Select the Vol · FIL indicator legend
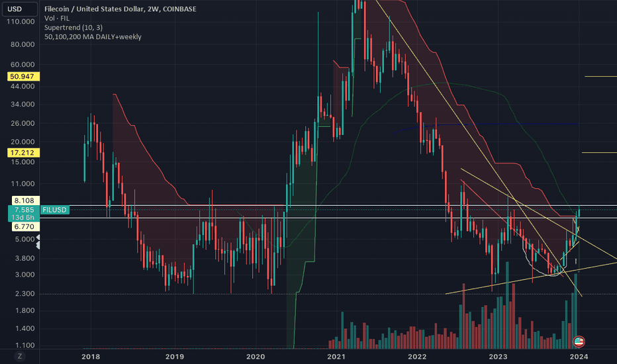Screen dimensions: 617x364 coord(57,18)
